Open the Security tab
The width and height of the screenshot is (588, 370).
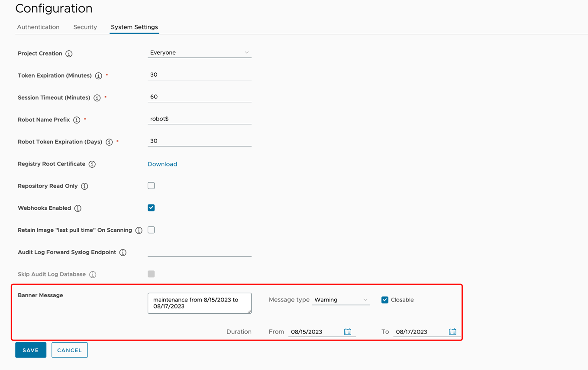tap(85, 27)
